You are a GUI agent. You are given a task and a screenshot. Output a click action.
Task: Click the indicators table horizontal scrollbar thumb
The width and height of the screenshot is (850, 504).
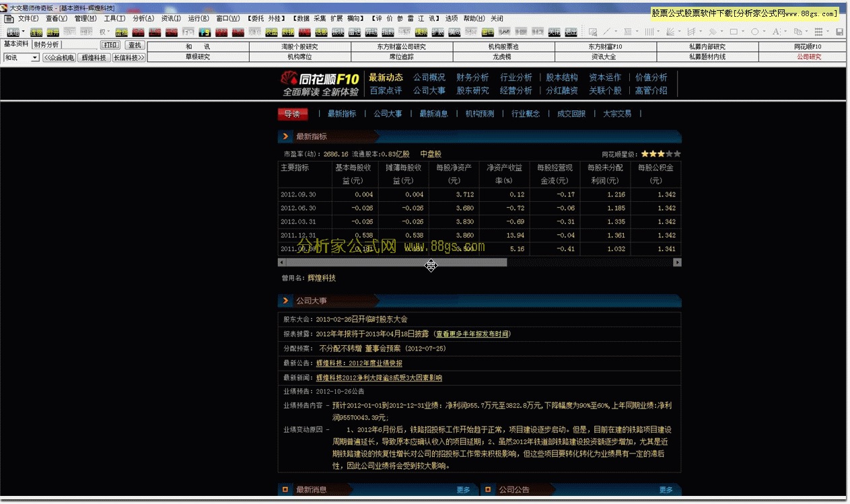tap(396, 262)
